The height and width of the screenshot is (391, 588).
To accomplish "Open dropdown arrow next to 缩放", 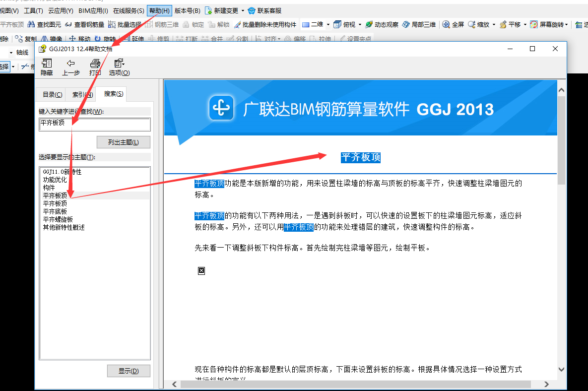I will [x=494, y=24].
